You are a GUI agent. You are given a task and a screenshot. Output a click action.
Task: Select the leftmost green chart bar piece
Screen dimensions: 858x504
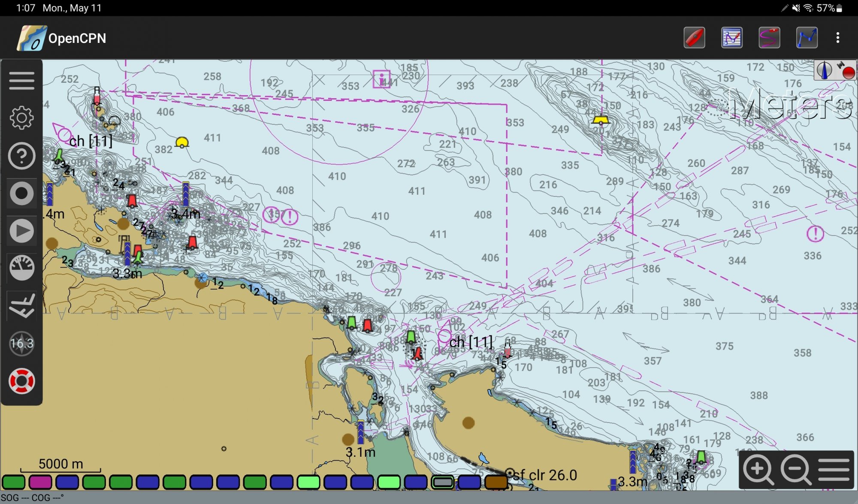(x=14, y=482)
